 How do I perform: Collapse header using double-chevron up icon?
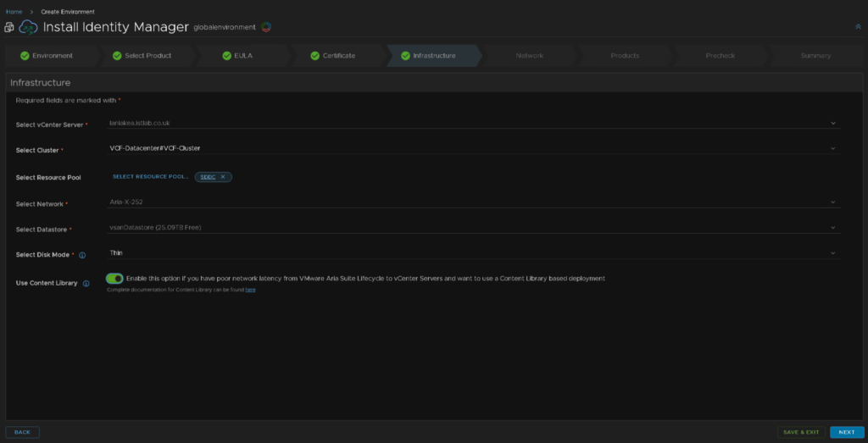858,26
